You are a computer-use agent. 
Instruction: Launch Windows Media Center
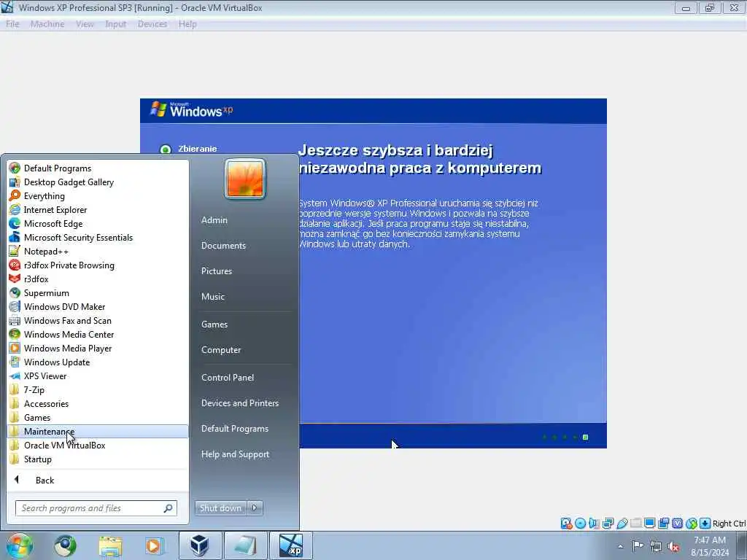click(98, 334)
